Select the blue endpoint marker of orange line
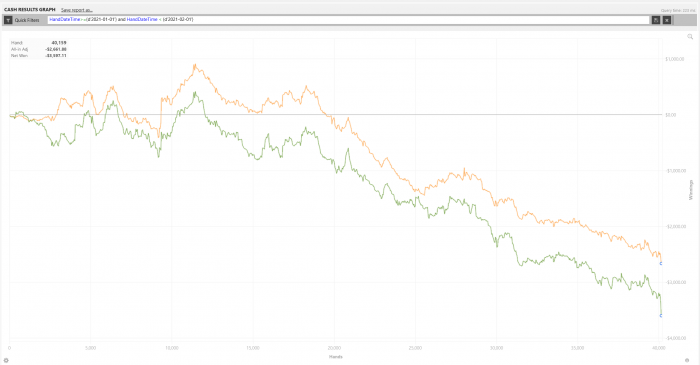 coord(661,264)
